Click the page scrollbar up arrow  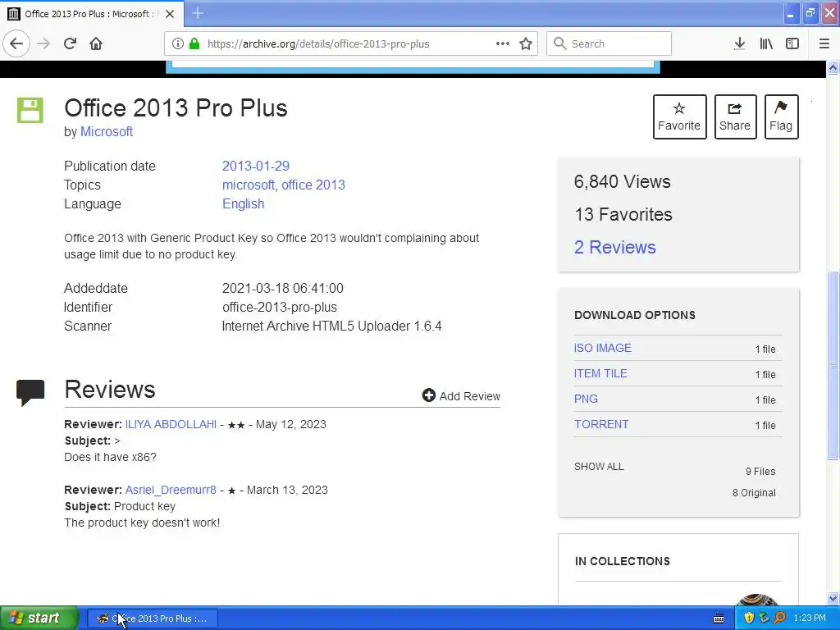pyautogui.click(x=833, y=67)
